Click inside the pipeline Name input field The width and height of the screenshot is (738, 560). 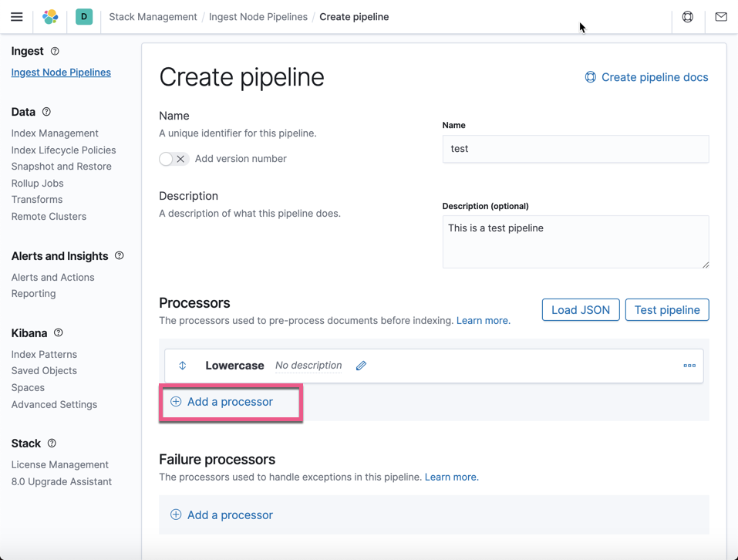pyautogui.click(x=575, y=149)
